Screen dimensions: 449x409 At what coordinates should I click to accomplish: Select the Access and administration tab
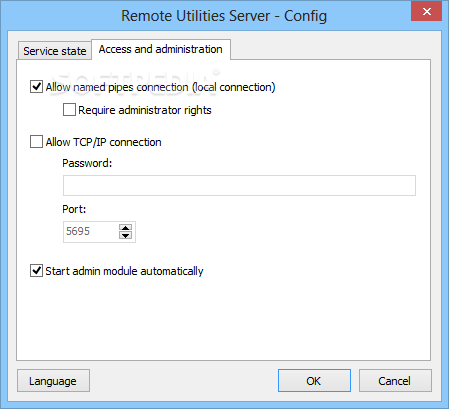(x=161, y=49)
